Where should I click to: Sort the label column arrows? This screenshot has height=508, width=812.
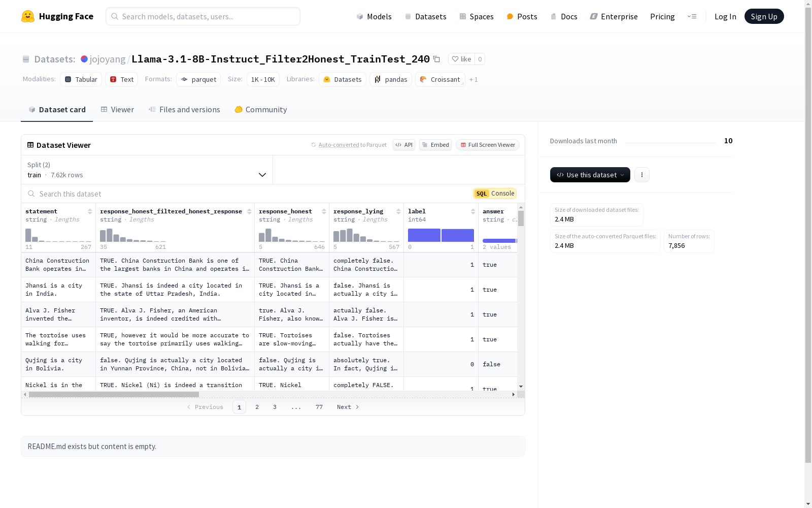(x=473, y=211)
